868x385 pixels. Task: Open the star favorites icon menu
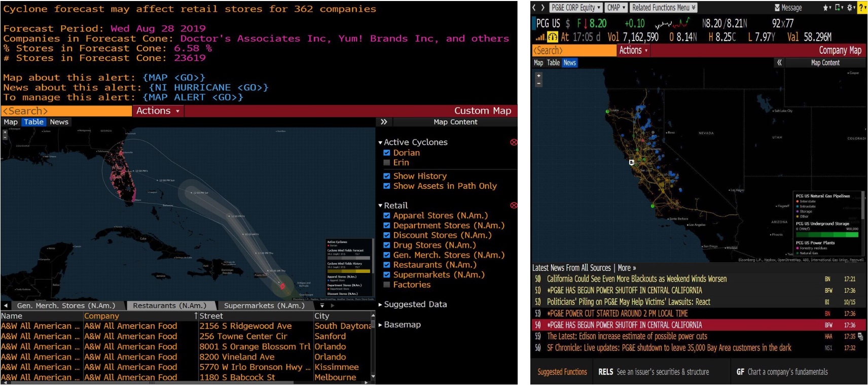[827, 8]
